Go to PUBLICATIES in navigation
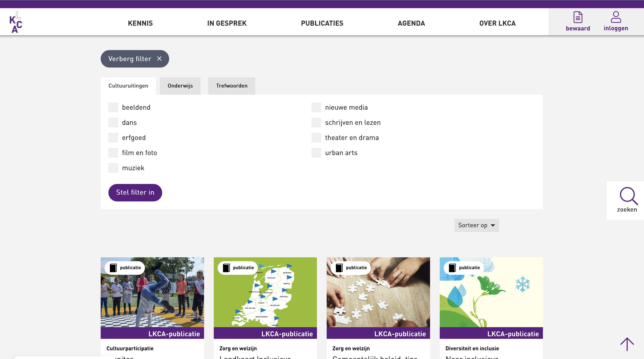This screenshot has width=644, height=359. (322, 23)
